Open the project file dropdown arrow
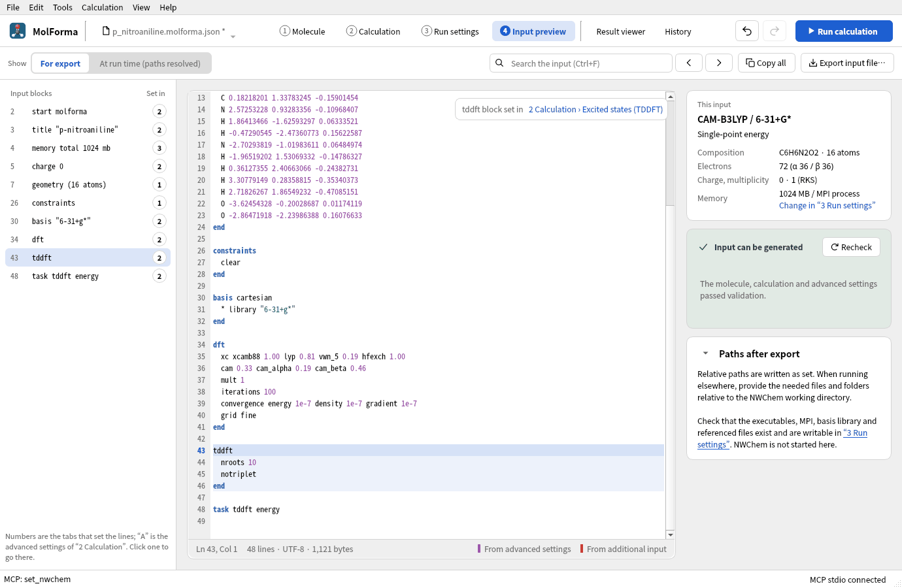902x588 pixels. point(233,36)
